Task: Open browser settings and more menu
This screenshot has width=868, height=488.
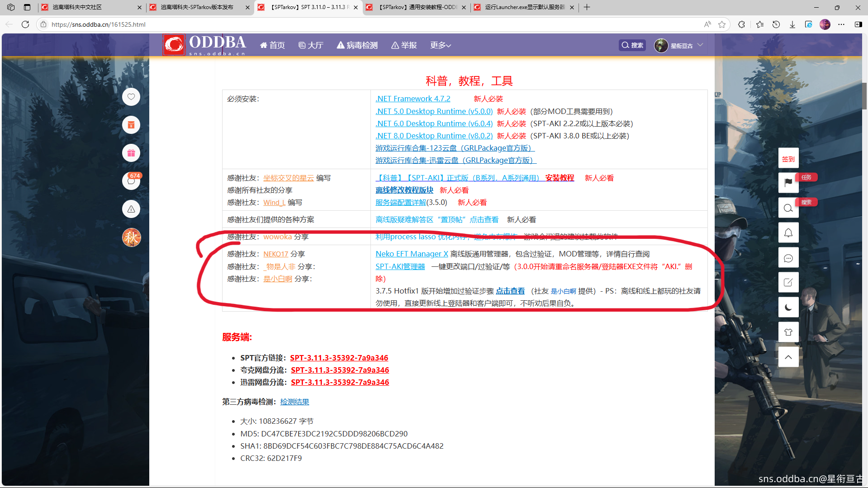Action: point(841,24)
